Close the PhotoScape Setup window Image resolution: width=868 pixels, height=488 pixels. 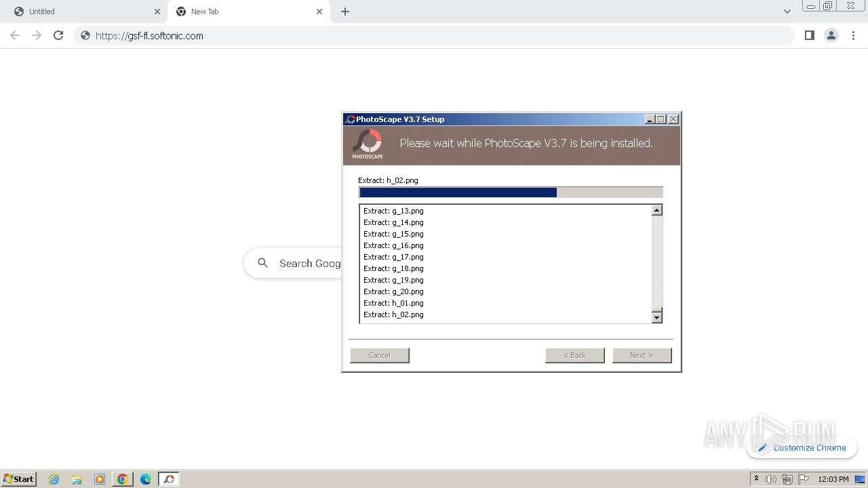pyautogui.click(x=673, y=119)
